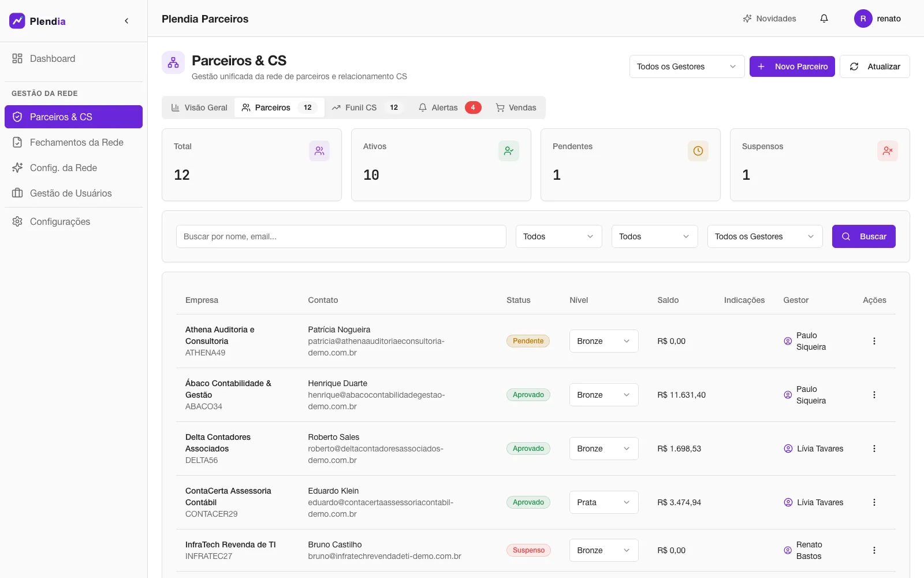Open actions menu for InfraTech Revenda row
This screenshot has width=924, height=578.
(874, 550)
